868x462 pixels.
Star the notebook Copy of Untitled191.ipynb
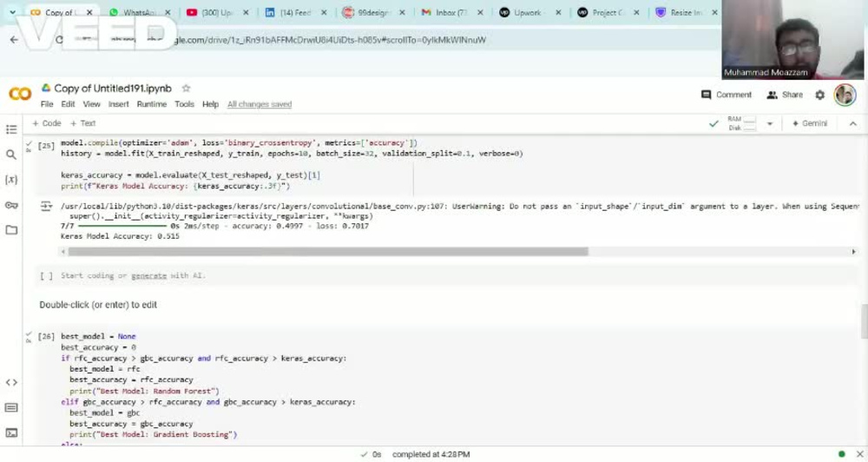(186, 88)
